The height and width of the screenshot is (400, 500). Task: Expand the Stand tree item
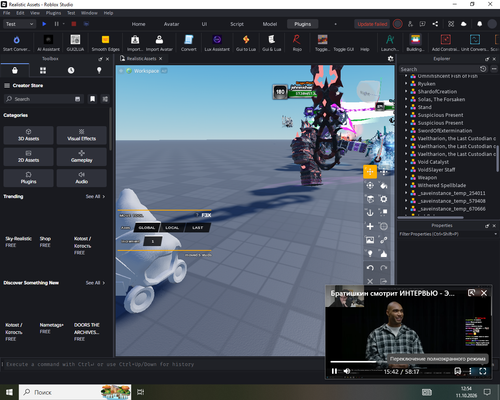click(x=406, y=107)
